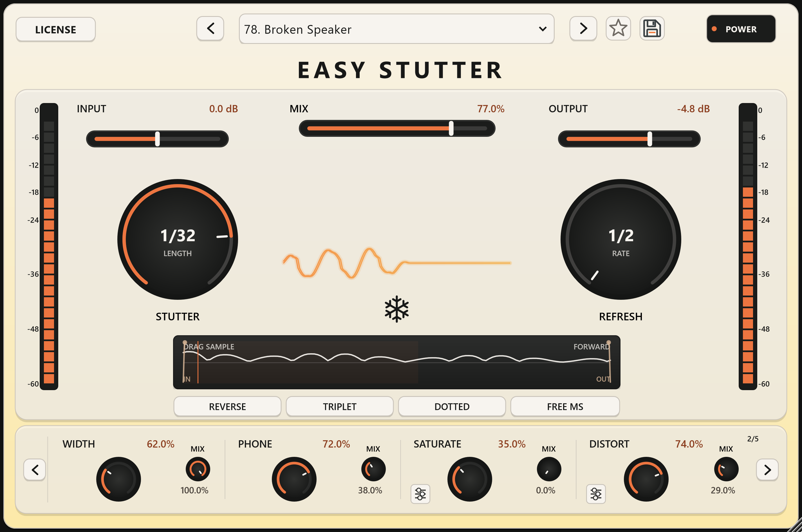The image size is (802, 532).
Task: Click the output value -4.8 dB
Action: [x=693, y=109]
